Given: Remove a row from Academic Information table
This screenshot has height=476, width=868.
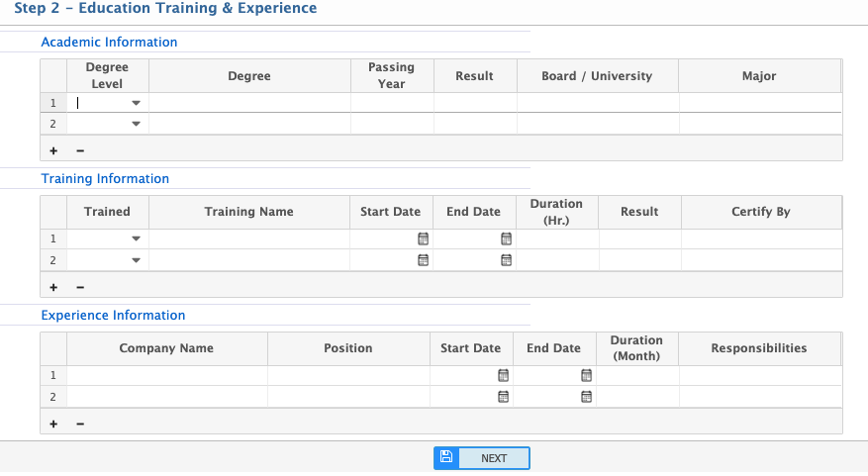Looking at the screenshot, I should click(80, 150).
